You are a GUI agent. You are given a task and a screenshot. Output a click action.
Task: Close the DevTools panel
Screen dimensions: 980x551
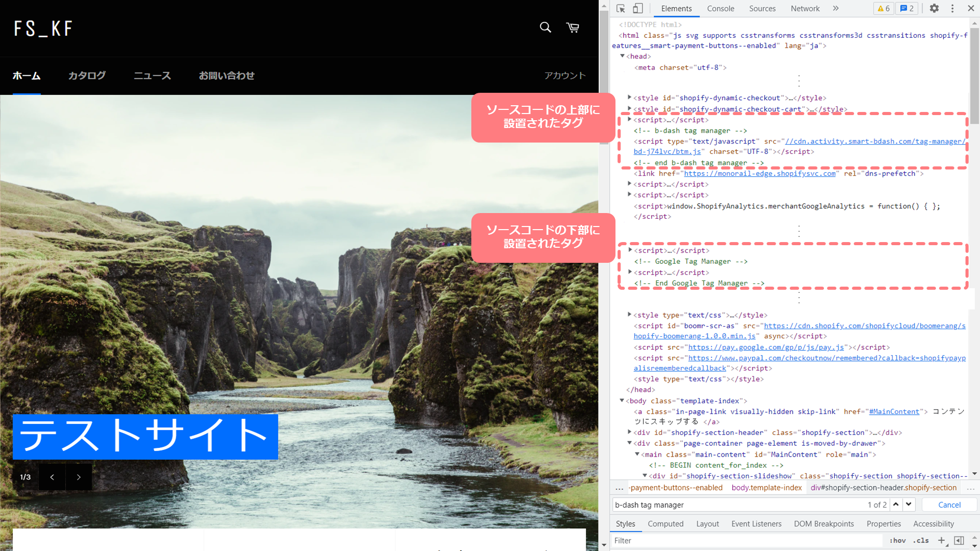(x=971, y=8)
